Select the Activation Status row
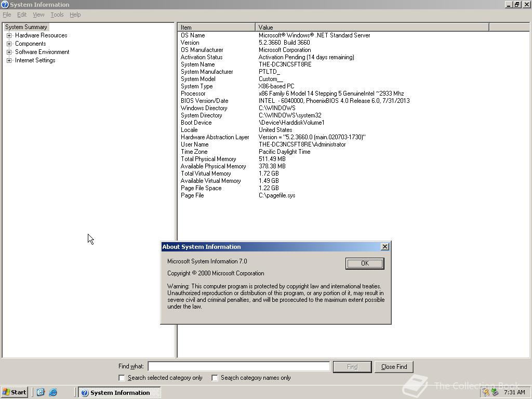The image size is (532, 399). [353, 57]
